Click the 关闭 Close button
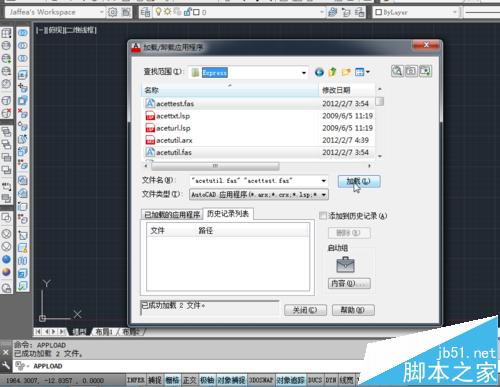500x387 pixels. tap(305, 310)
